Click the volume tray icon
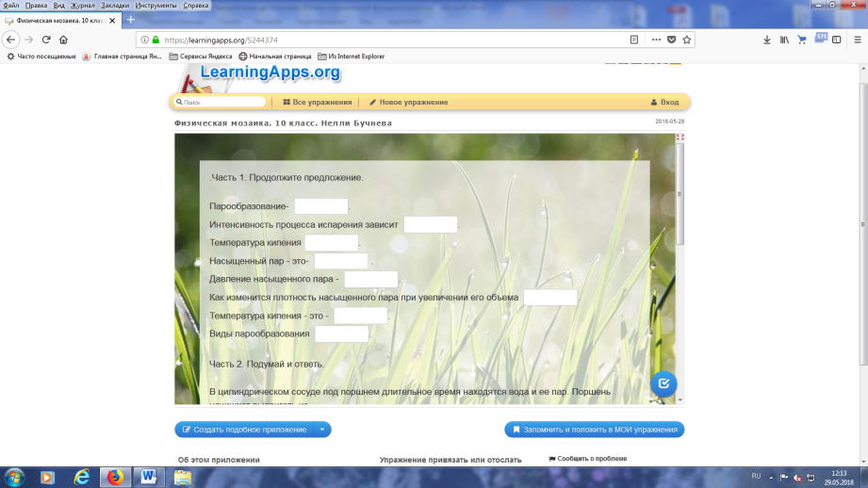 pos(797,478)
